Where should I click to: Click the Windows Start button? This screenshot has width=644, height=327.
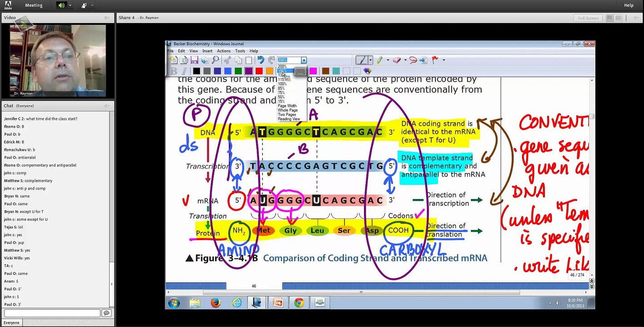(x=174, y=302)
